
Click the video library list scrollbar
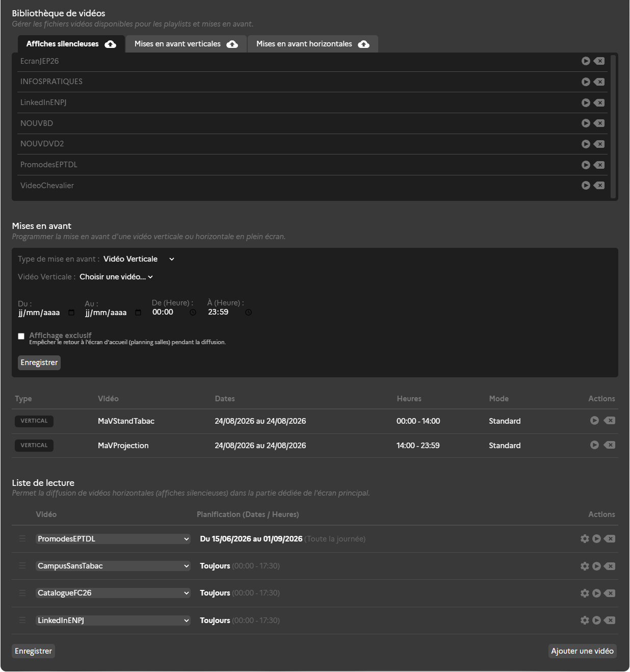click(x=613, y=126)
